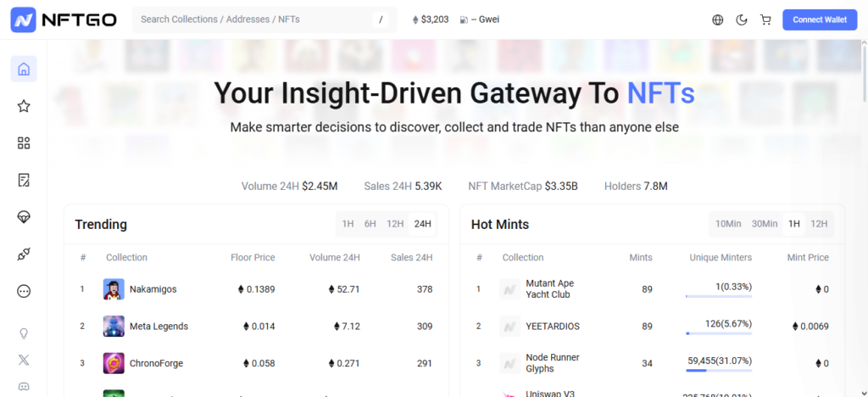Select the 1H tab in Trending
The image size is (868, 397).
348,224
